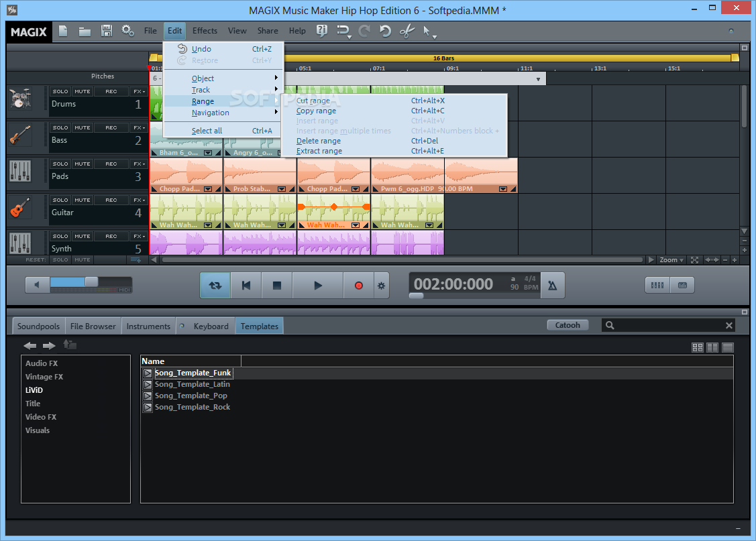The width and height of the screenshot is (756, 541).
Task: Navigate back with the left arrow
Action: 30,345
